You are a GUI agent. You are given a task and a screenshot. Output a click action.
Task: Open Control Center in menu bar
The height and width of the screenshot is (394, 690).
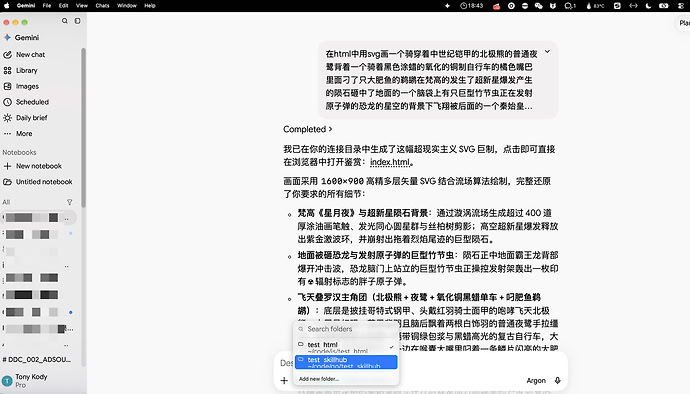681,6
